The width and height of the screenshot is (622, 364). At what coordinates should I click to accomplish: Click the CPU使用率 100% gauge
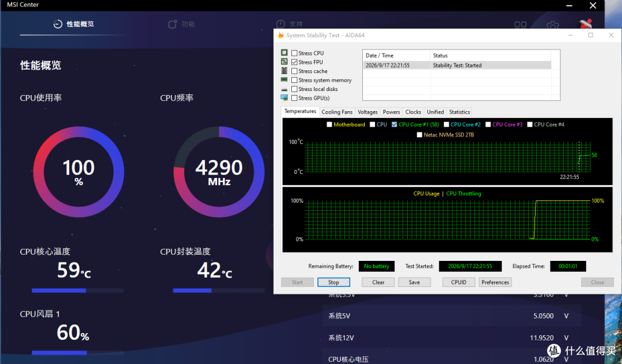coord(78,172)
